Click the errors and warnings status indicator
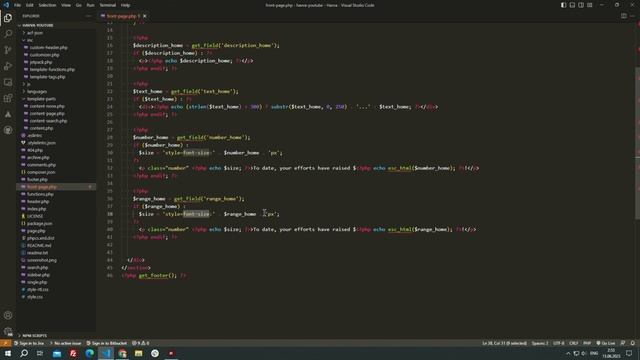 click(141, 343)
